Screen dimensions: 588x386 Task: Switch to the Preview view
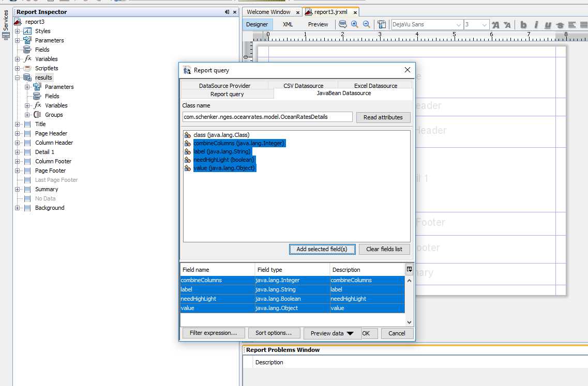(318, 24)
